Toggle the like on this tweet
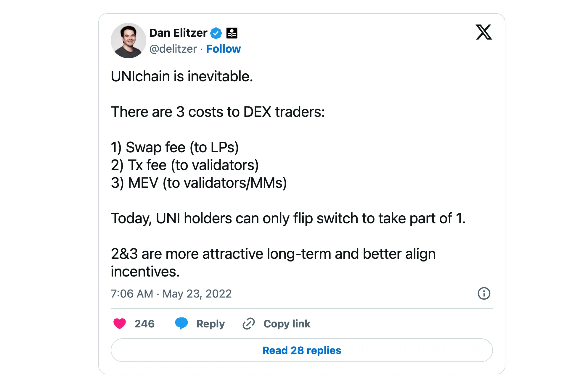 120,324
